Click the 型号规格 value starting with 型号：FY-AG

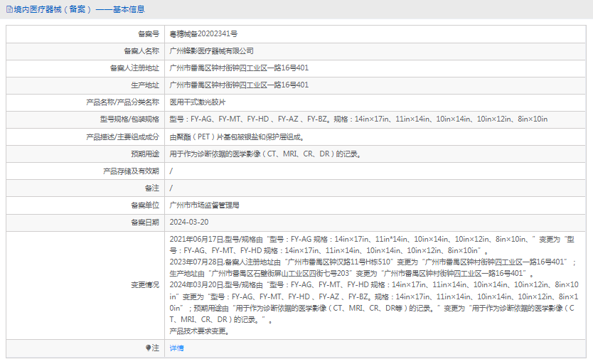point(358,119)
